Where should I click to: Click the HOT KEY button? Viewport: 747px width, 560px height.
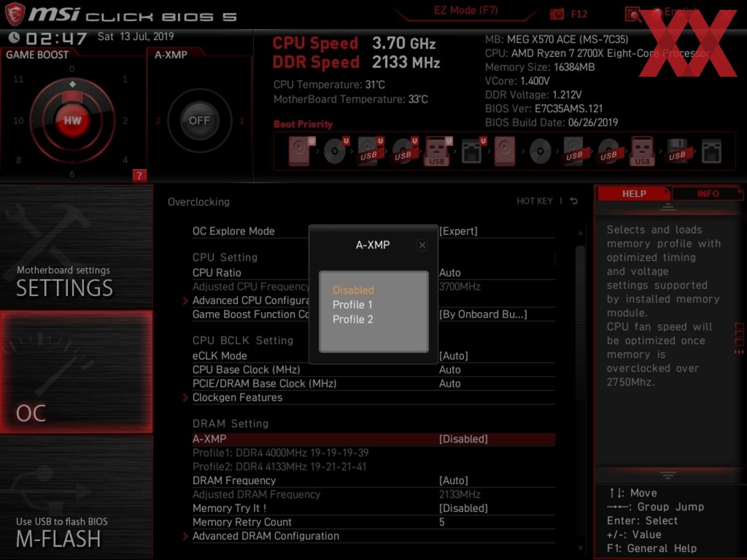click(534, 201)
